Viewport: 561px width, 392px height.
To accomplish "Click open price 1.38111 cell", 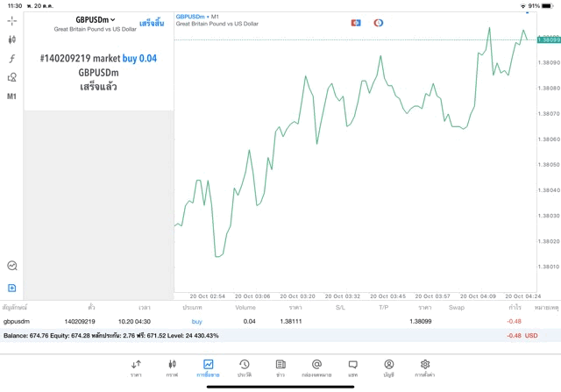I will point(291,322).
